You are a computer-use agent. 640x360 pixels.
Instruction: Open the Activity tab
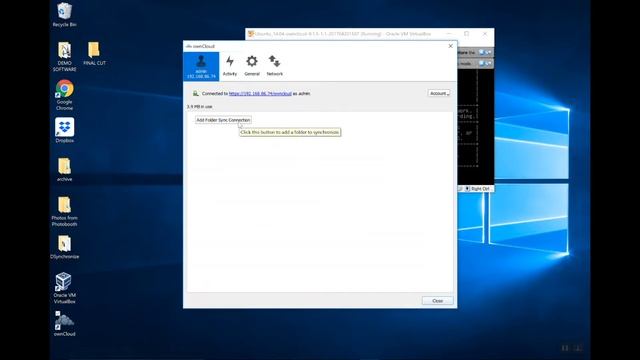230,66
